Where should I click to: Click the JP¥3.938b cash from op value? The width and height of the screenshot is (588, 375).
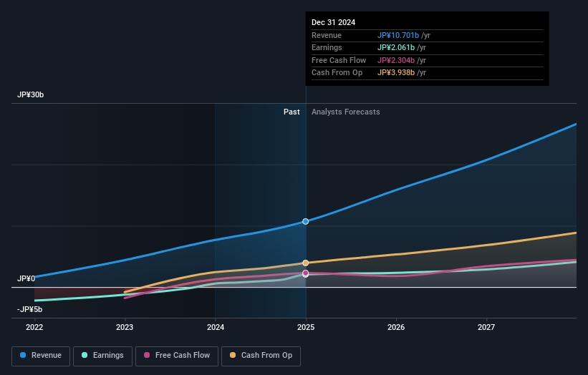396,73
